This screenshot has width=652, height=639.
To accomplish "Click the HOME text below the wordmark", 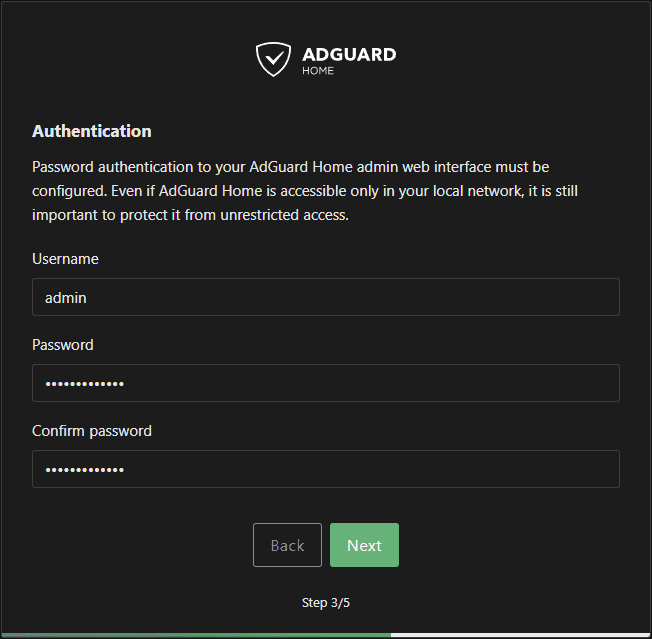I will click(318, 72).
